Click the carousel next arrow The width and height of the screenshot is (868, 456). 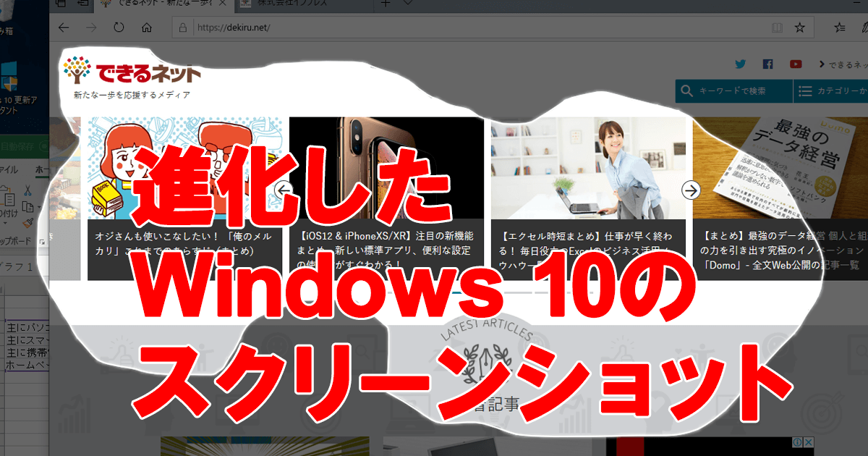pos(692,190)
